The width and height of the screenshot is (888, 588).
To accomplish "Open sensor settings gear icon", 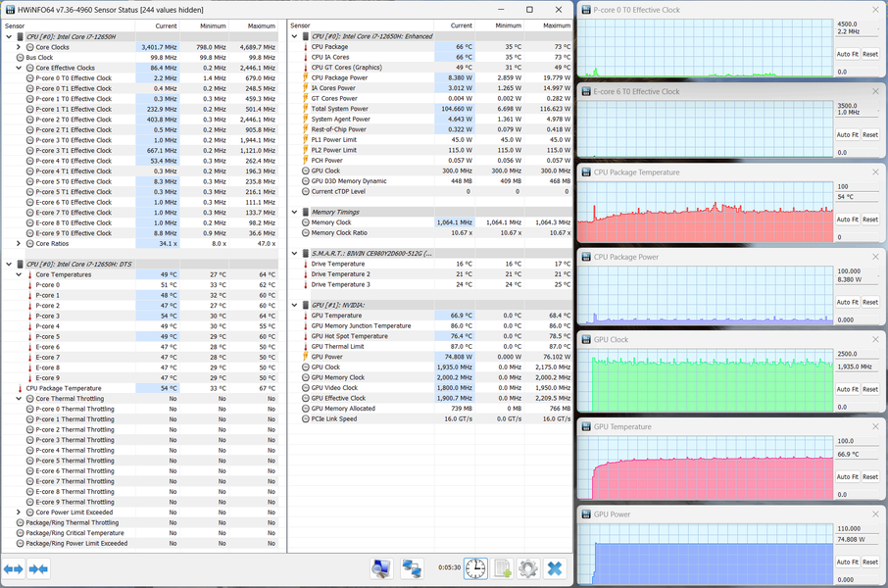I will click(x=528, y=568).
